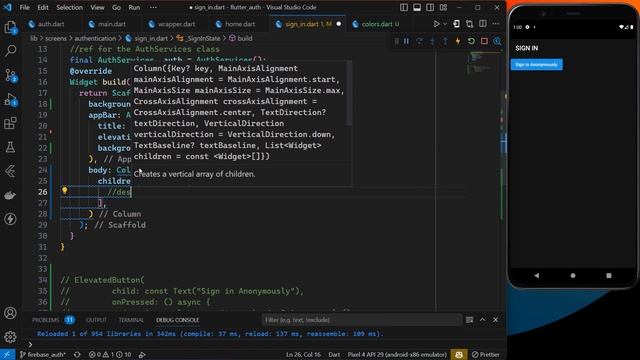Image resolution: width=640 pixels, height=360 pixels.
Task: Open the Search view in activity bar
Action: [10, 51]
